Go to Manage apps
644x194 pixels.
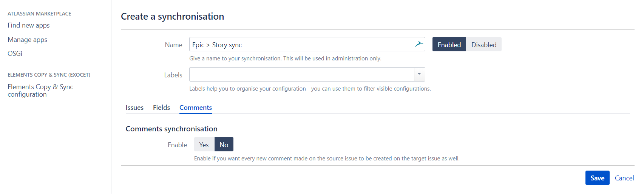tap(27, 40)
